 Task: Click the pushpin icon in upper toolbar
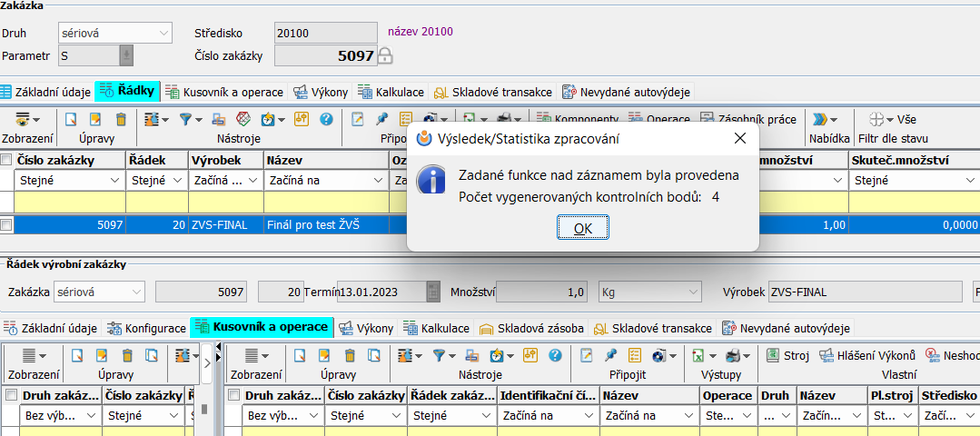point(381,119)
